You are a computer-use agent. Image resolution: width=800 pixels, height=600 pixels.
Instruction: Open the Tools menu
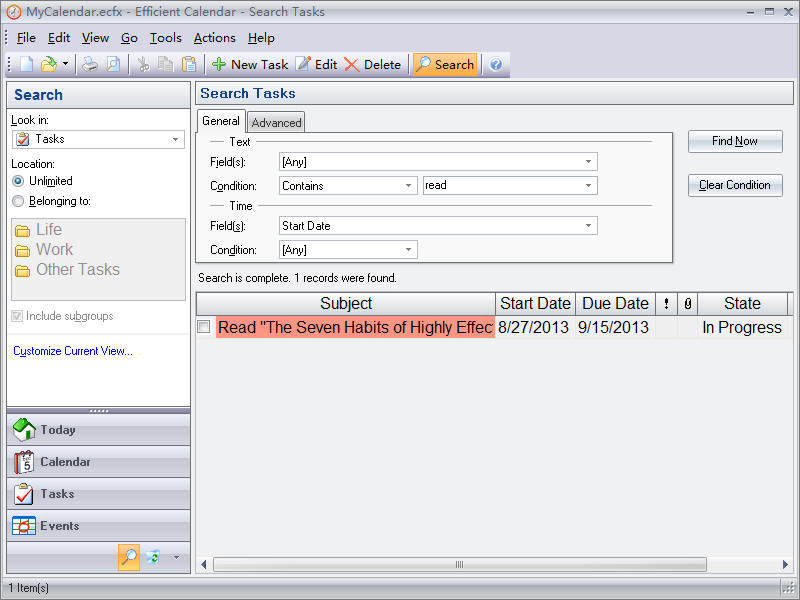pos(166,38)
